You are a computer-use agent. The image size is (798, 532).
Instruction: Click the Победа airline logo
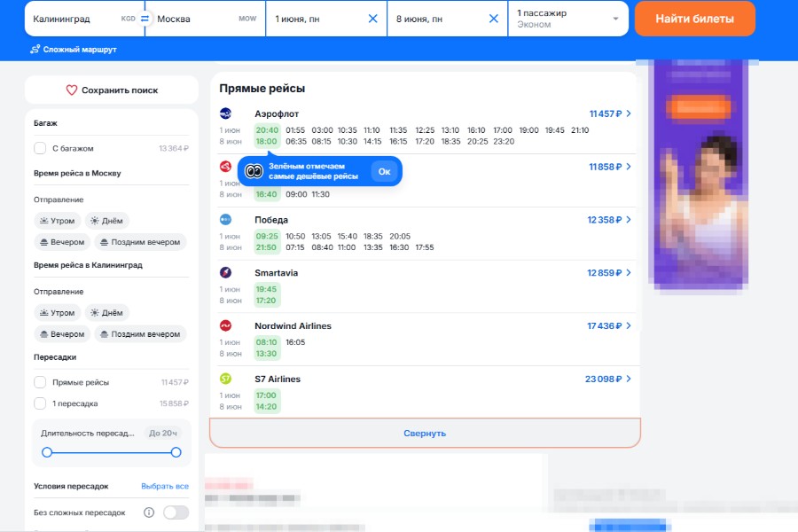[x=225, y=219]
